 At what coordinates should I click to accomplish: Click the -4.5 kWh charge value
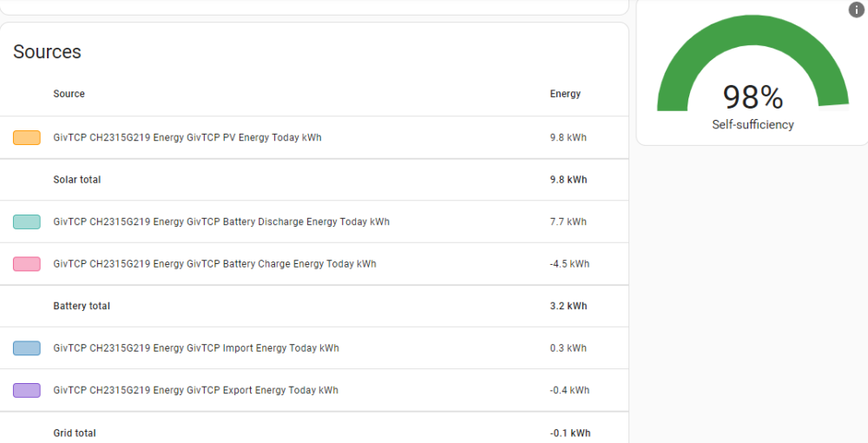tap(569, 263)
